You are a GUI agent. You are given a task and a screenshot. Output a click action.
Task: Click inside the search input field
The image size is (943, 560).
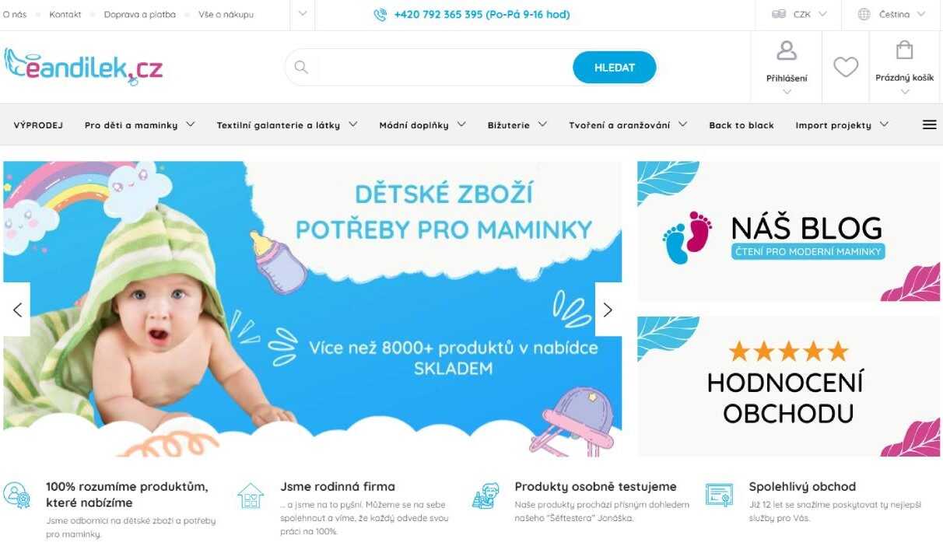tap(444, 68)
